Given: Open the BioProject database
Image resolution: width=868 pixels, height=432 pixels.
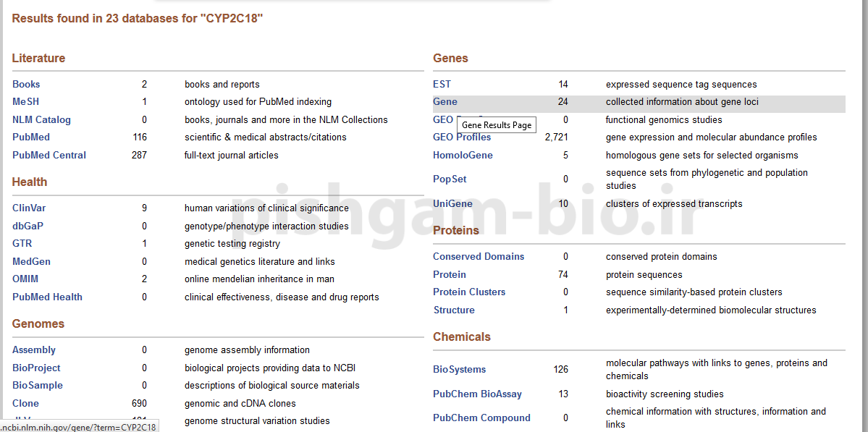Looking at the screenshot, I should tap(36, 368).
